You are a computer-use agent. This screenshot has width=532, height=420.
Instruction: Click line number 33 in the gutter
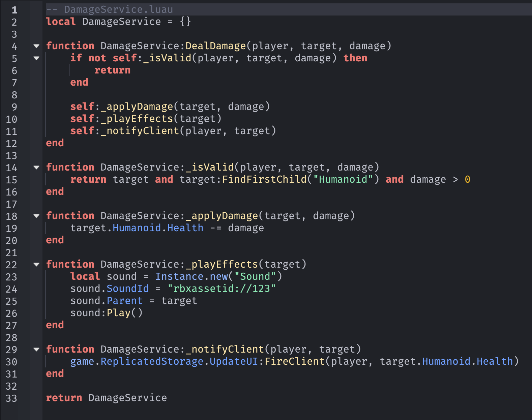coord(11,398)
